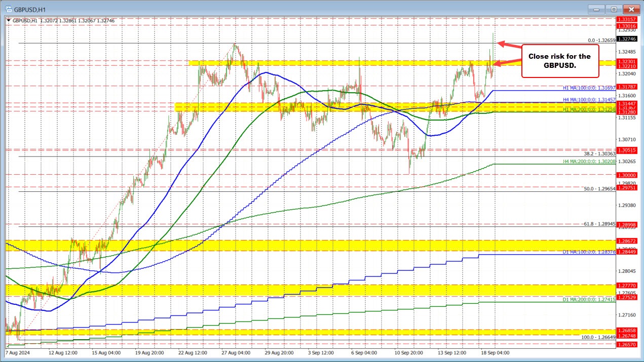Screen dimensions: 644x362
Task: Click the 'H4 MA:200:0:0: 1.30208' label
Action: click(x=589, y=162)
